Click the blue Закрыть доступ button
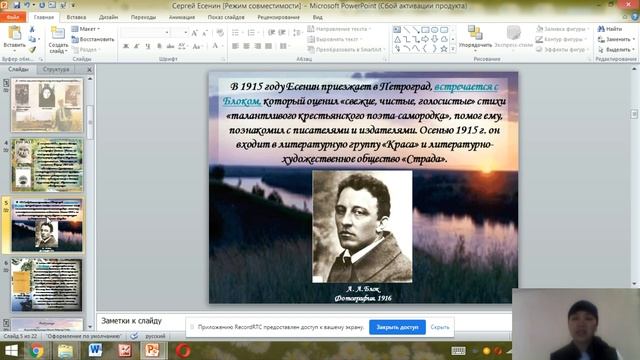 (x=397, y=327)
